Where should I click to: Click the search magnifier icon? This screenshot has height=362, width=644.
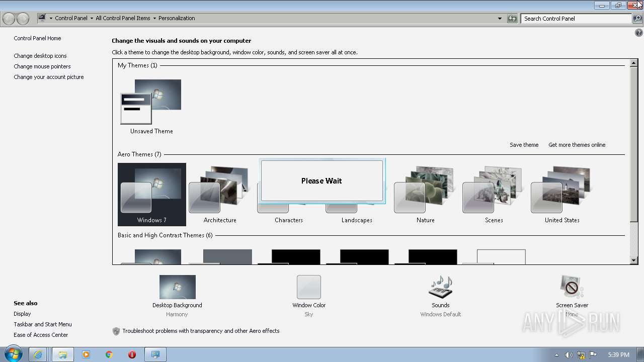tap(637, 19)
